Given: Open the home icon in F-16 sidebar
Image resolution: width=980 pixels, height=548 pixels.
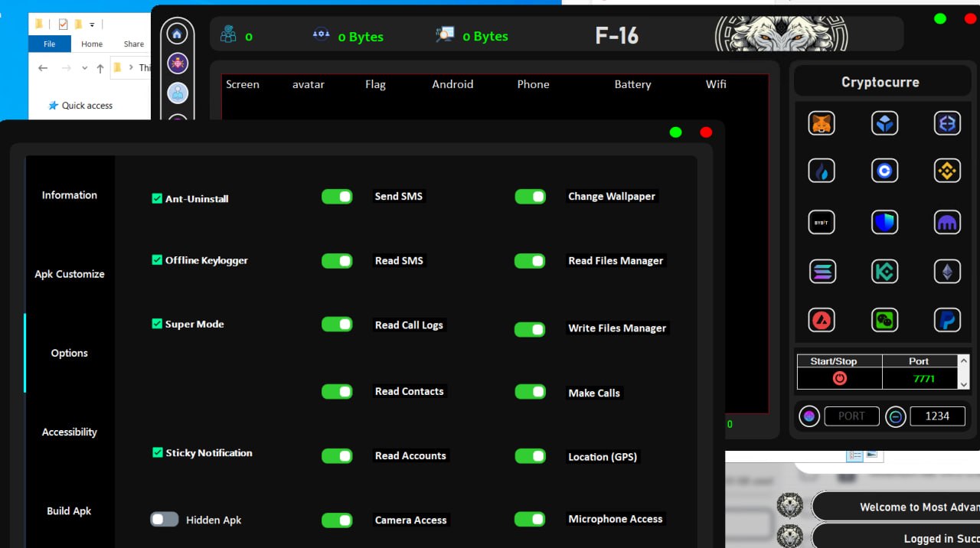Looking at the screenshot, I should [178, 34].
